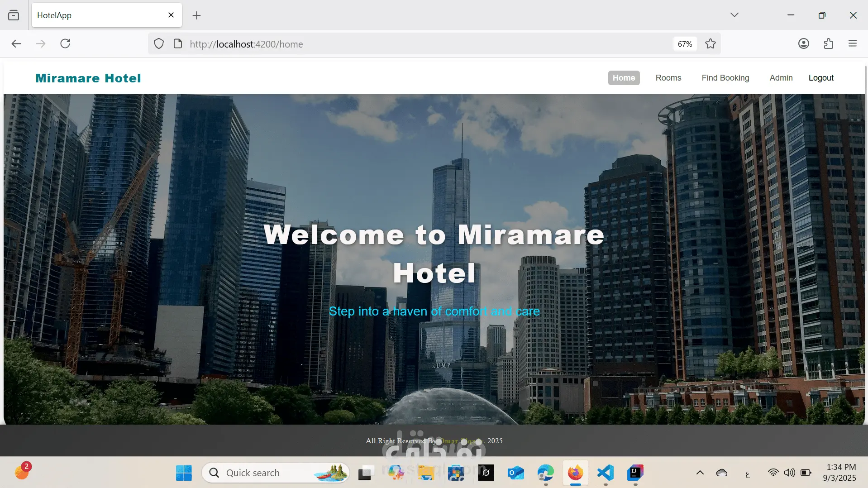Switch input language indicator

coord(747,474)
